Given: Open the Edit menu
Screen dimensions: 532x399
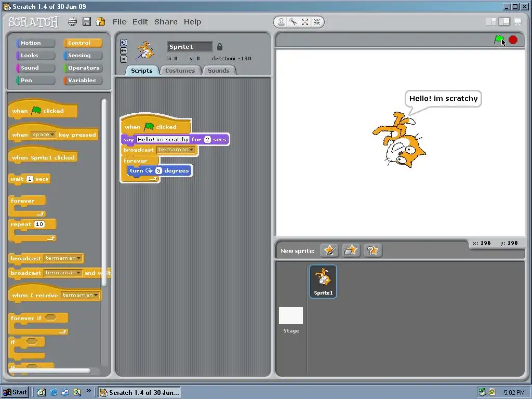Looking at the screenshot, I should (140, 22).
